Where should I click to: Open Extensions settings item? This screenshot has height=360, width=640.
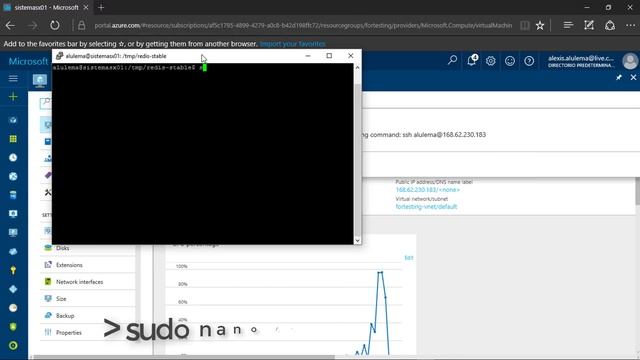(x=88, y=265)
